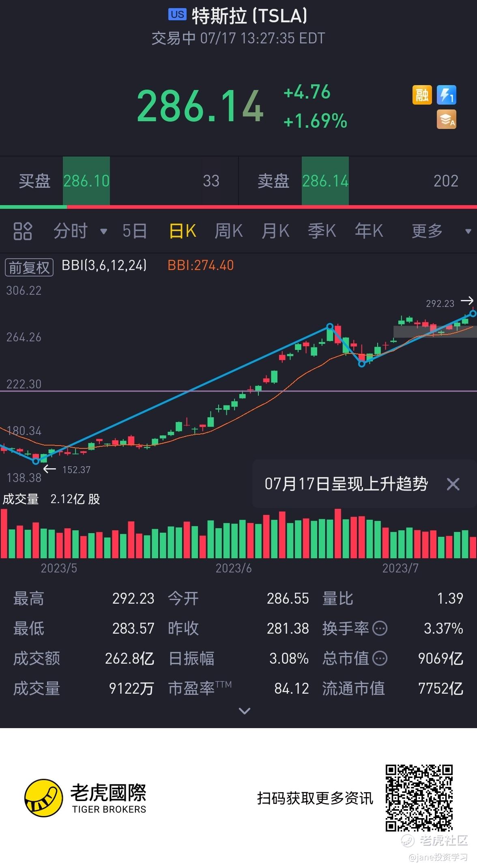This screenshot has width=477, height=868.
Task: Tap the 成交额 value 262.8亿
Action: [130, 658]
